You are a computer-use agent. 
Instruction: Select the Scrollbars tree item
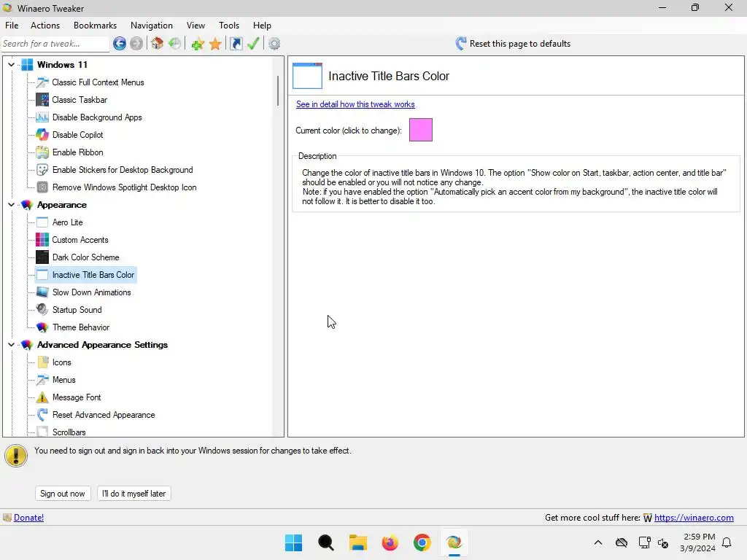pos(69,432)
